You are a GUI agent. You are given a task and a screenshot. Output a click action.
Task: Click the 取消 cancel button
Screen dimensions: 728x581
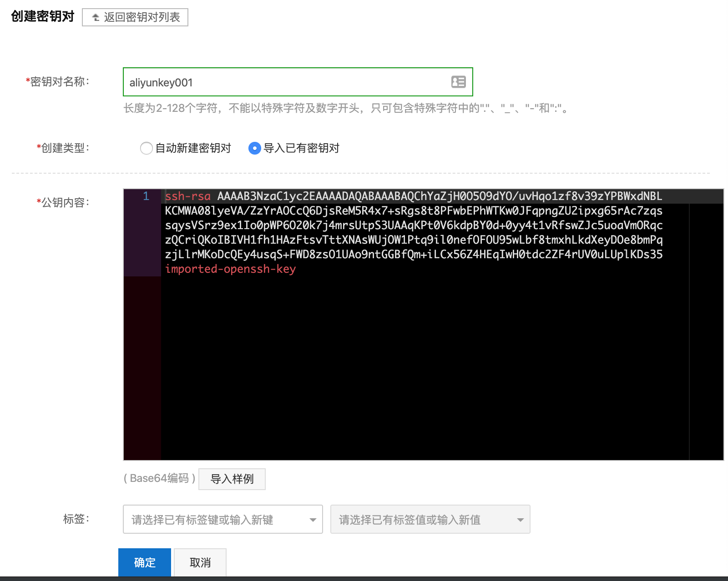click(200, 562)
